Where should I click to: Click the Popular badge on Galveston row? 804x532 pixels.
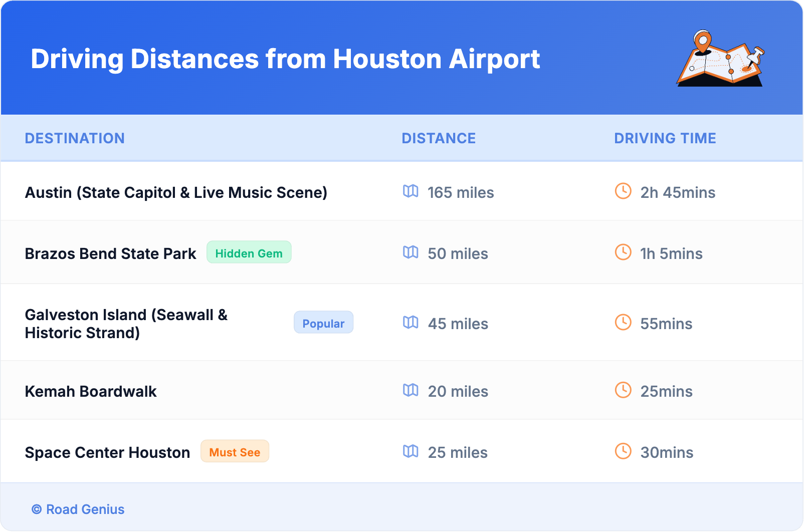tap(323, 323)
